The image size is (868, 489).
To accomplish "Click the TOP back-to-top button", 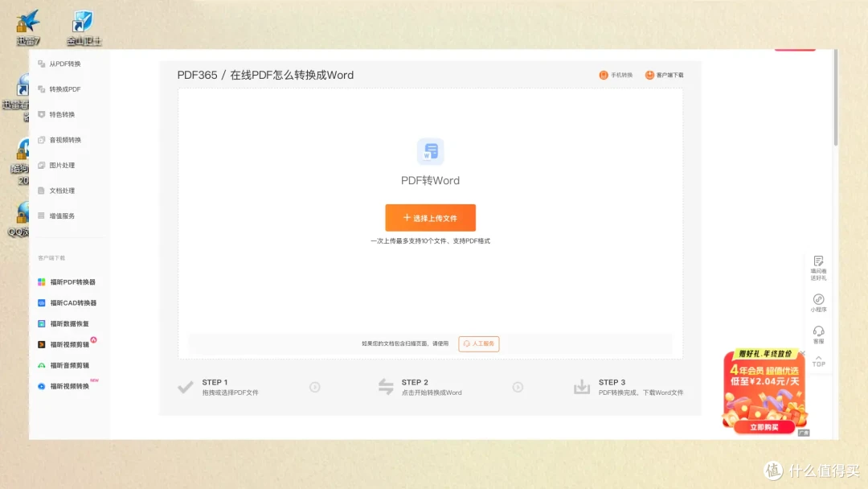I will pyautogui.click(x=818, y=362).
